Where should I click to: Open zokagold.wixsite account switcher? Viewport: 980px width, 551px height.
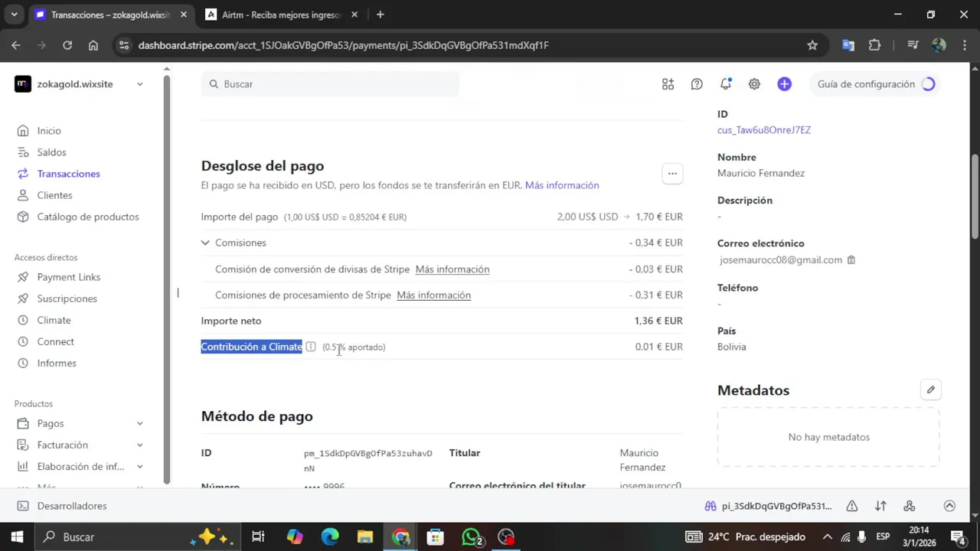point(79,84)
